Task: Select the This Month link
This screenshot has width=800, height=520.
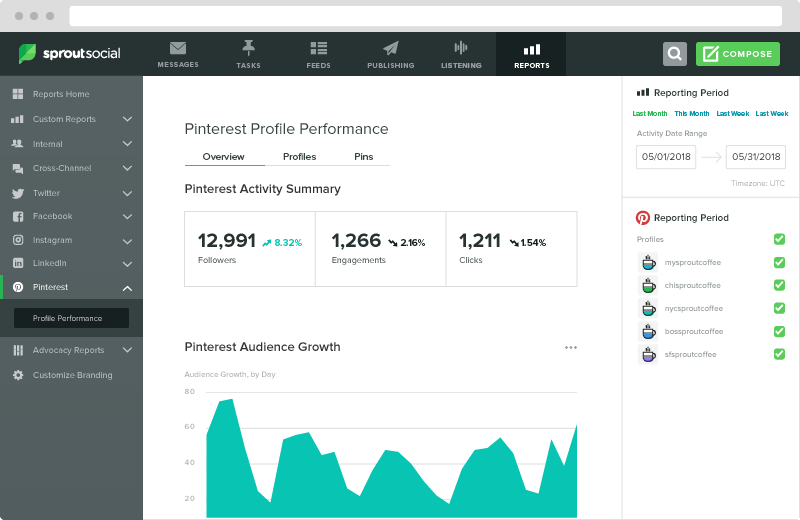Action: 691,113
